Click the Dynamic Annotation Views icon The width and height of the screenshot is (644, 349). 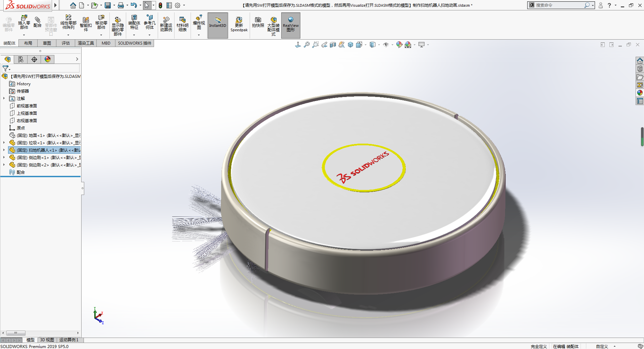(342, 45)
